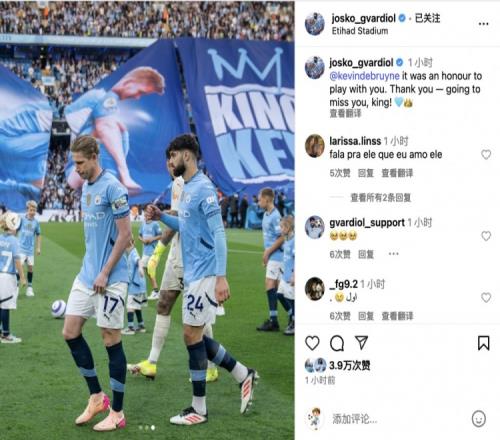
Task: Like gvardiol_support's comment
Action: tap(486, 236)
